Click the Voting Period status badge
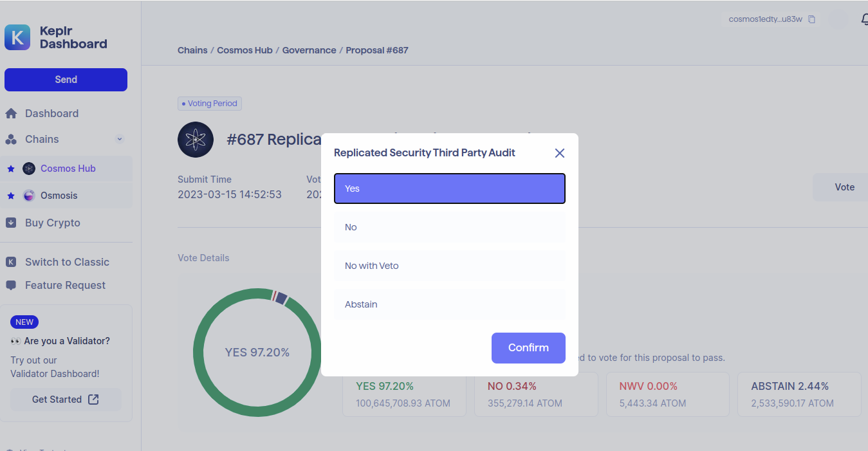 point(210,104)
